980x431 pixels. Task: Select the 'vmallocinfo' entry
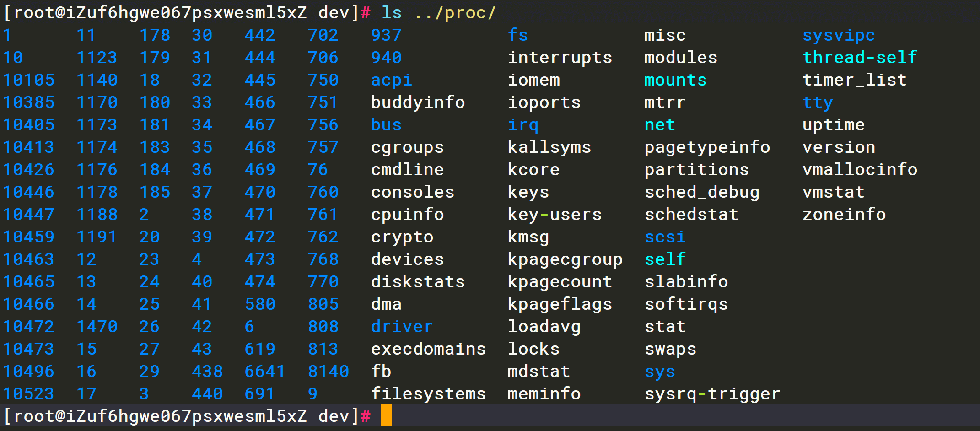[x=860, y=169]
